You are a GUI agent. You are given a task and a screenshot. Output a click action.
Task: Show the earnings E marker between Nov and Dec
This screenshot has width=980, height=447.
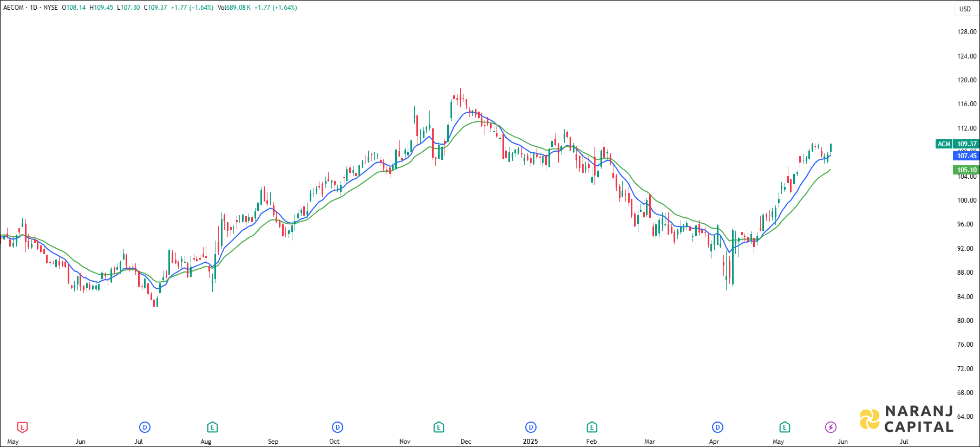(439, 427)
